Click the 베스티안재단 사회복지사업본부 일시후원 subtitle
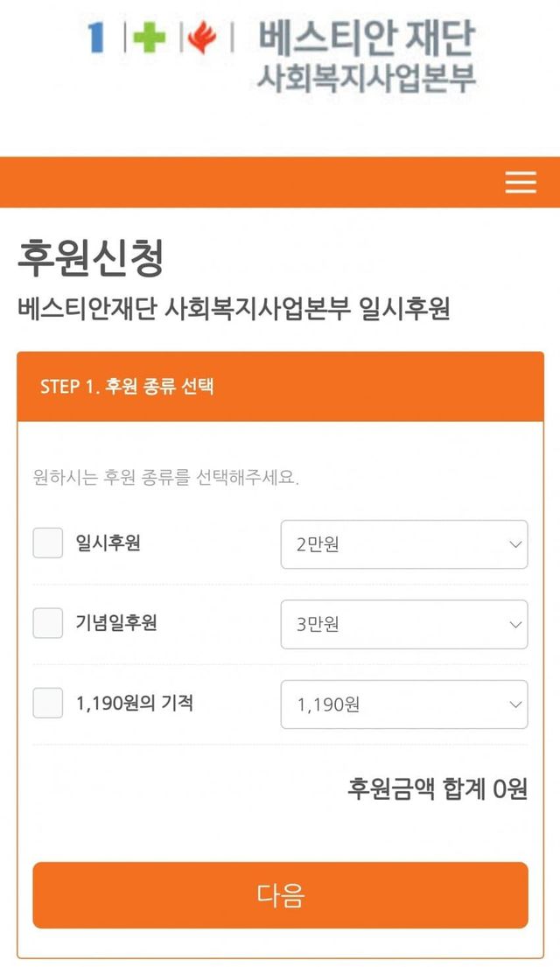560x967 pixels. pyautogui.click(x=234, y=309)
